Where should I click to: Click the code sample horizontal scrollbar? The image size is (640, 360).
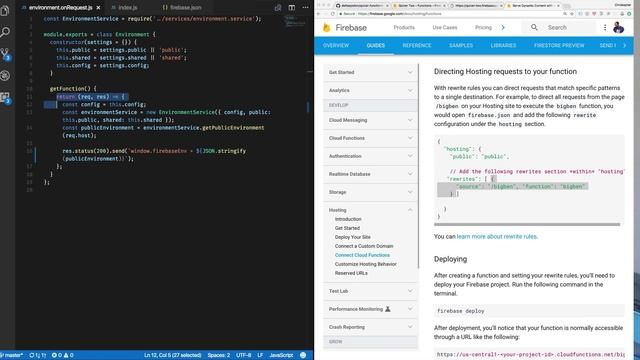[527, 224]
